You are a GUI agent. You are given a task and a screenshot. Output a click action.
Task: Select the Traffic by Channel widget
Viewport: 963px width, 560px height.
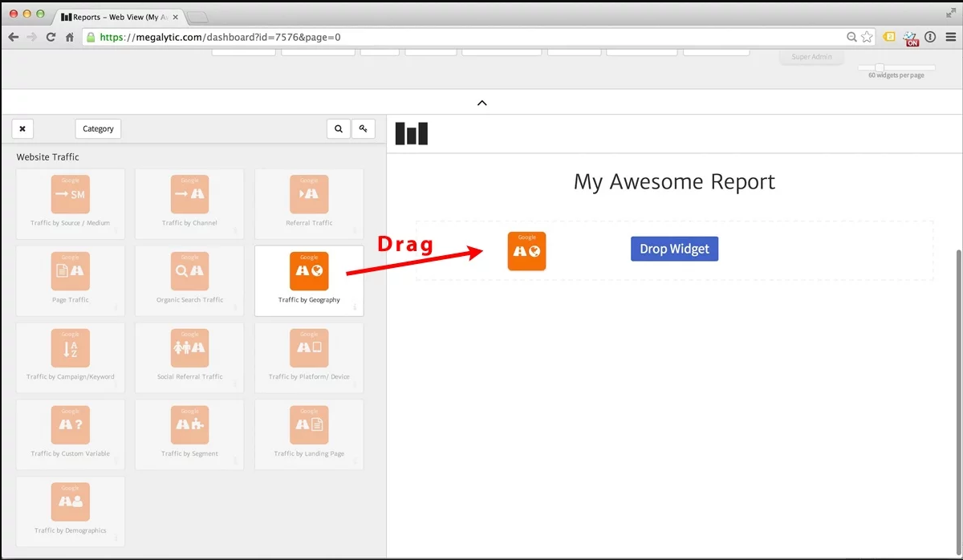pyautogui.click(x=189, y=204)
